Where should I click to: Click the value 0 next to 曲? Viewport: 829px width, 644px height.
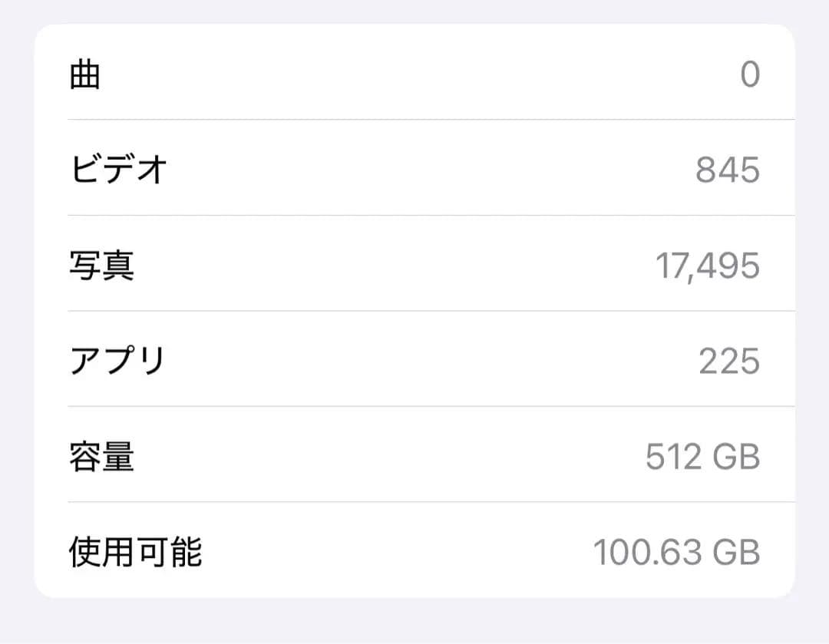(750, 74)
